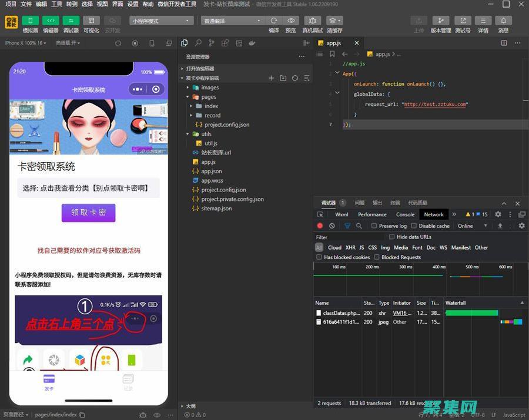Open the search icon in the editor sidebar
Viewport: 529px width, 420px height.
pos(198,43)
